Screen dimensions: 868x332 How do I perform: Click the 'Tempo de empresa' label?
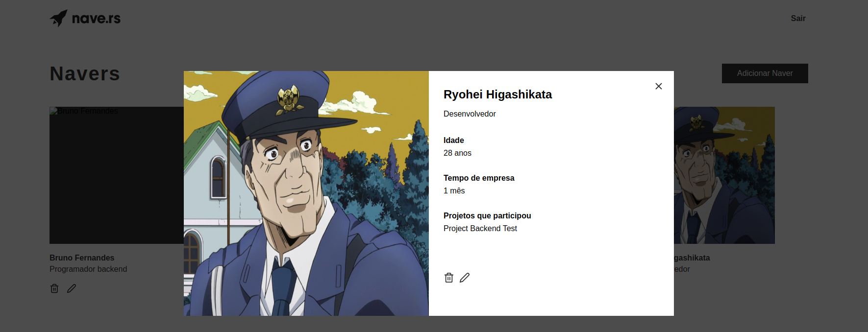tap(479, 178)
